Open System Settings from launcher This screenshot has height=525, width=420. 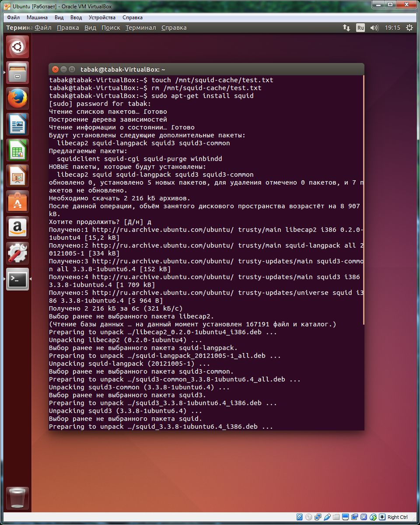(17, 253)
